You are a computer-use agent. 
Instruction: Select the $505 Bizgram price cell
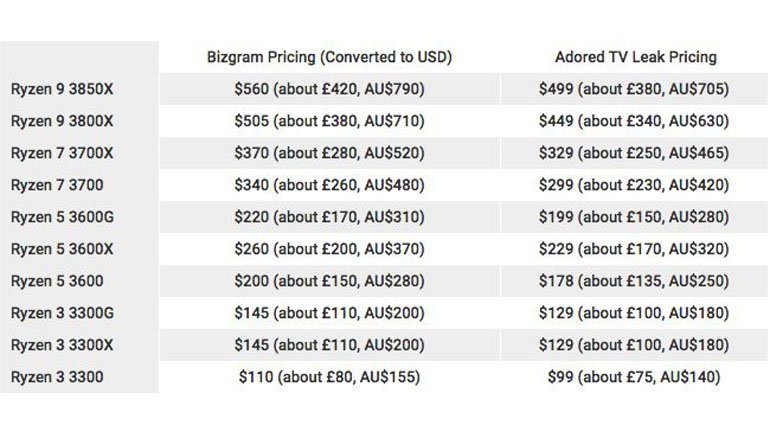(x=329, y=121)
